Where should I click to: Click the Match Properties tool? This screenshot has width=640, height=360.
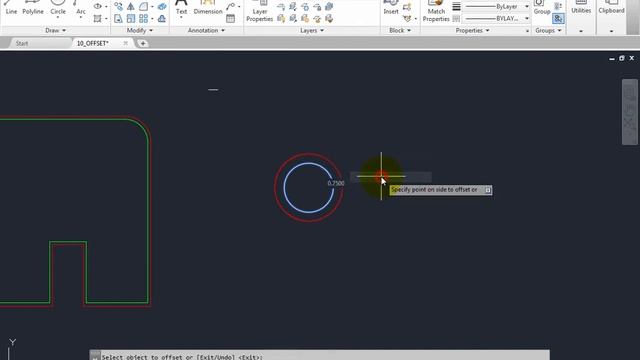[x=436, y=11]
